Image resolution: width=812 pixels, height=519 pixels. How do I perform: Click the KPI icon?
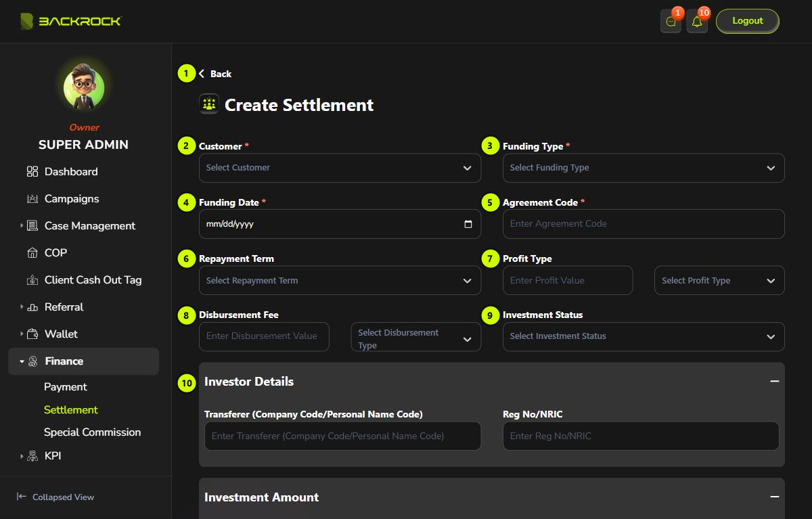tap(32, 456)
